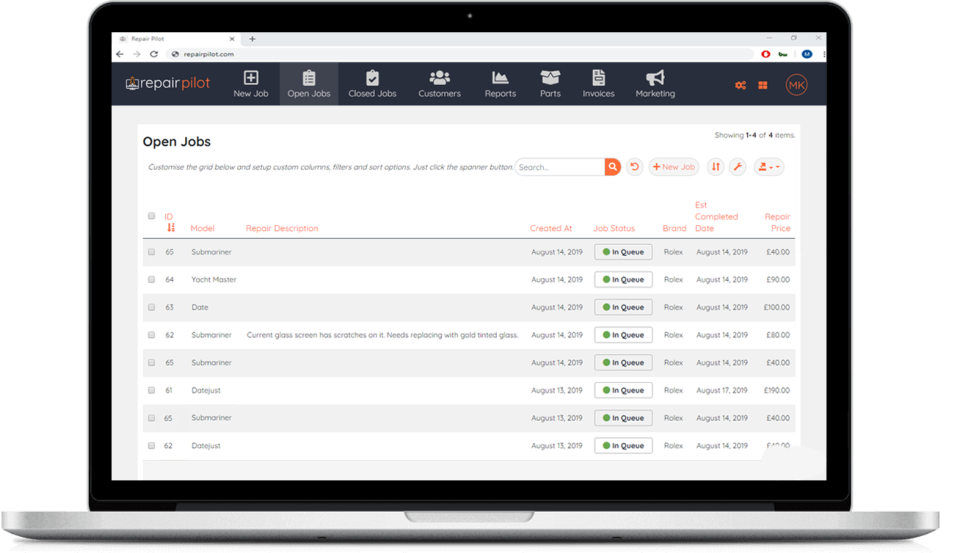Sort by Est Completed Date header
Image resolution: width=960 pixels, height=553 pixels.
tap(716, 216)
